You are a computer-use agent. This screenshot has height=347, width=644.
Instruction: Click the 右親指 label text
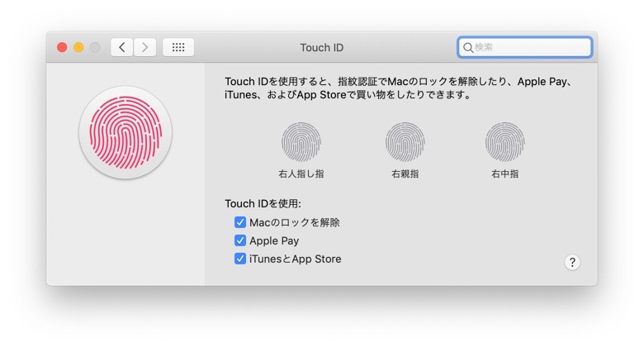point(405,173)
